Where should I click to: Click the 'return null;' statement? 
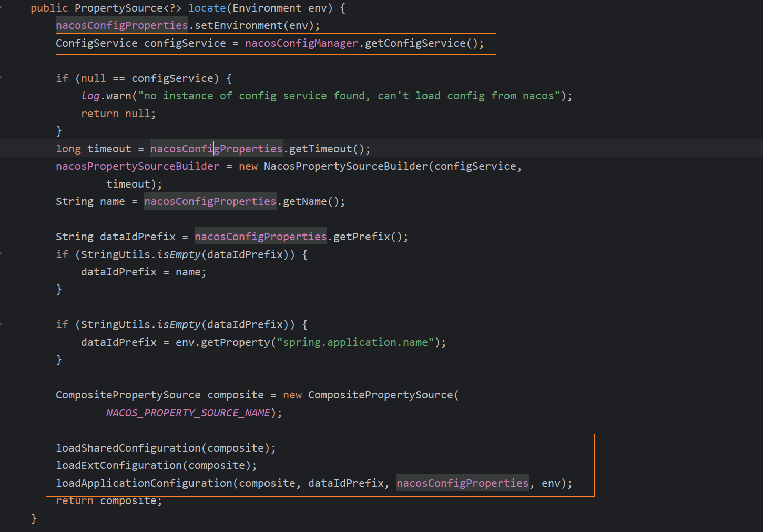pos(118,114)
